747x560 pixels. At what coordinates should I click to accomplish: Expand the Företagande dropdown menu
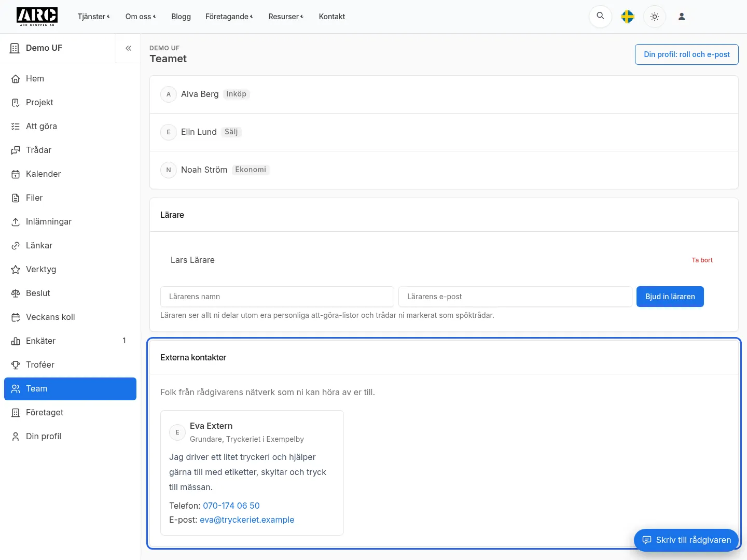tap(229, 17)
